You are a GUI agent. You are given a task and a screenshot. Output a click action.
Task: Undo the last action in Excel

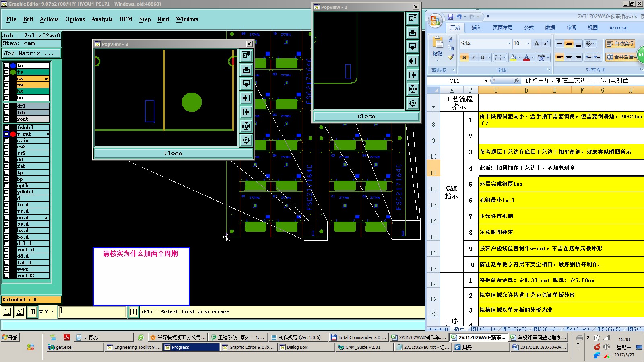(x=459, y=17)
